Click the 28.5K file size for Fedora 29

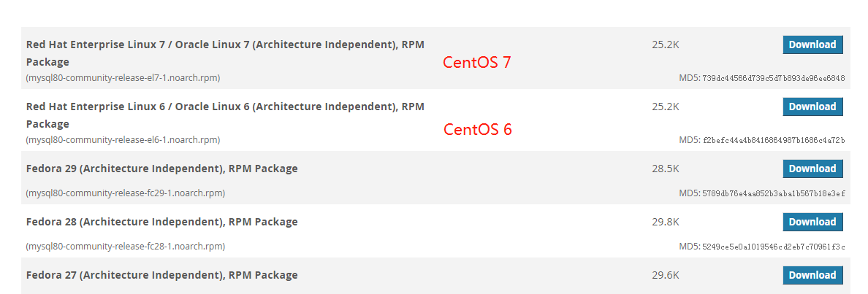coord(666,169)
